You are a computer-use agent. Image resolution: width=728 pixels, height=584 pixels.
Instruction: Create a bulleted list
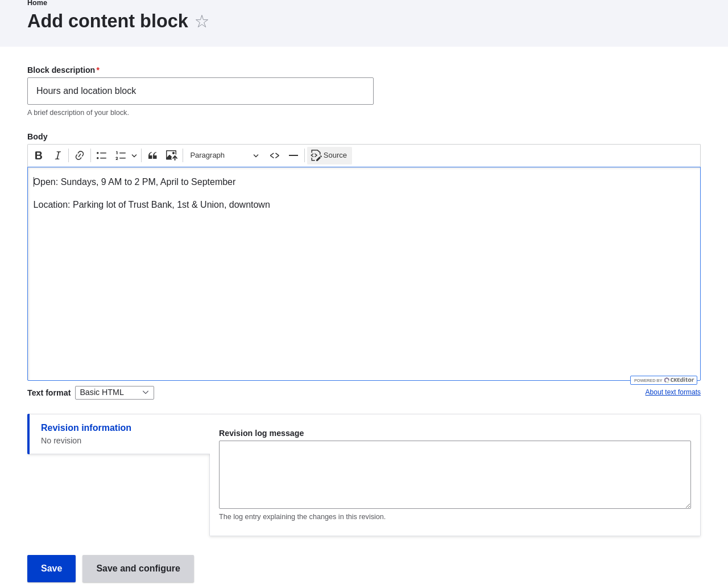click(x=101, y=155)
